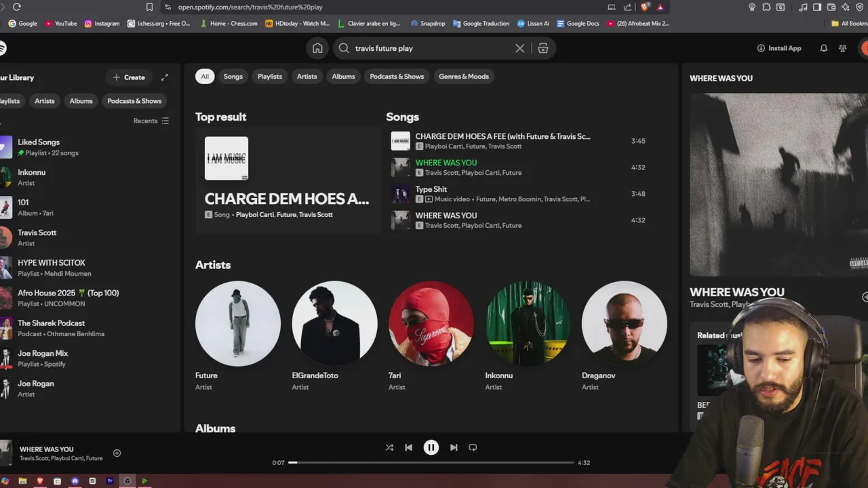Open Recents sort dropdown in library
The width and height of the screenshot is (868, 488).
tap(151, 121)
